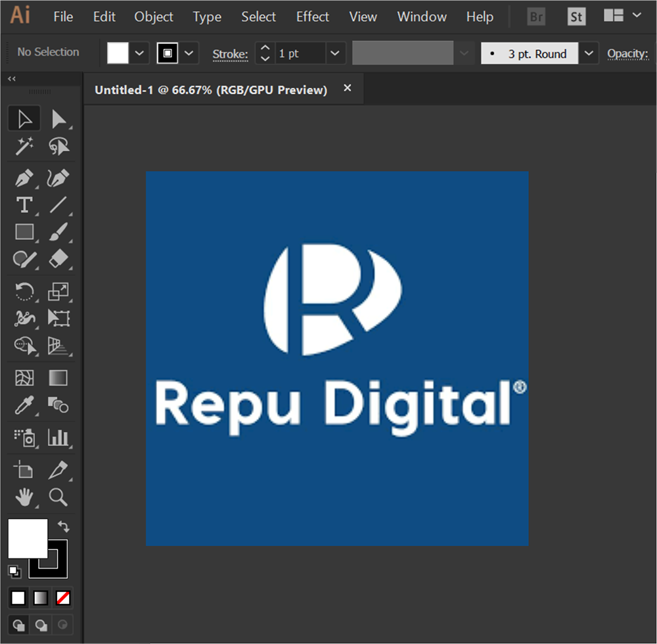Close the Untitled-1 document tab
This screenshot has height=644, width=657.
[348, 88]
